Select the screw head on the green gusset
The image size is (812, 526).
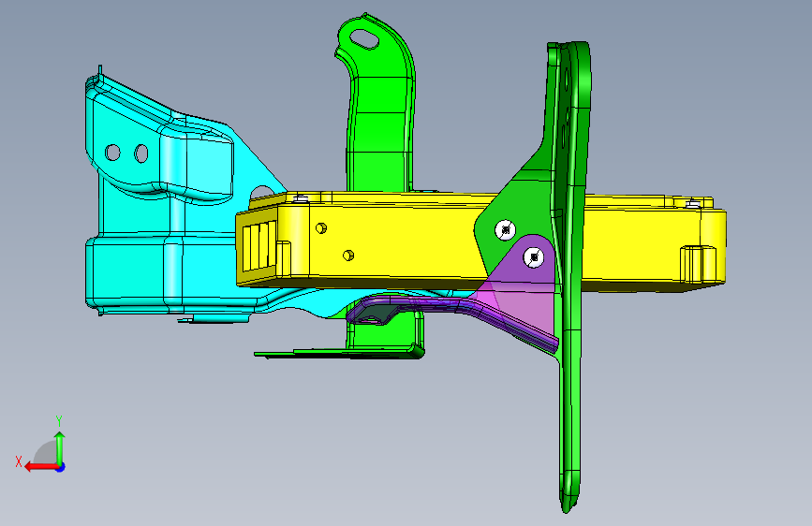[x=506, y=230]
